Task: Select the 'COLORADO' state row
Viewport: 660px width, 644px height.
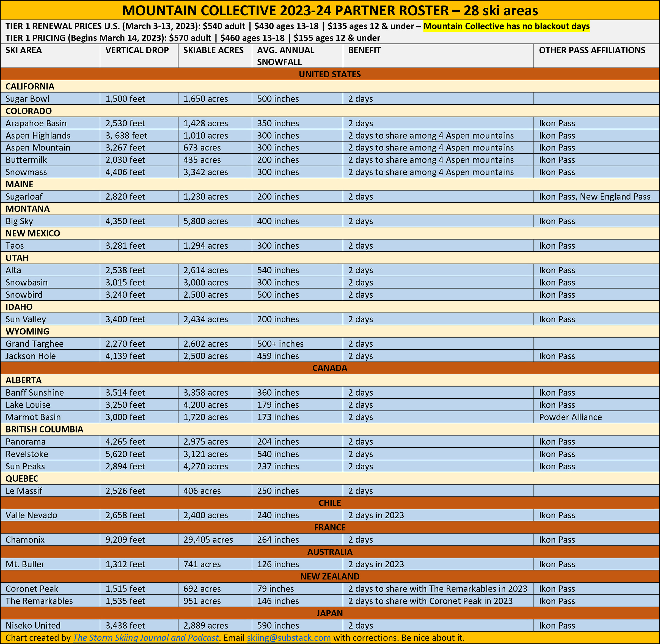Action: [x=330, y=111]
